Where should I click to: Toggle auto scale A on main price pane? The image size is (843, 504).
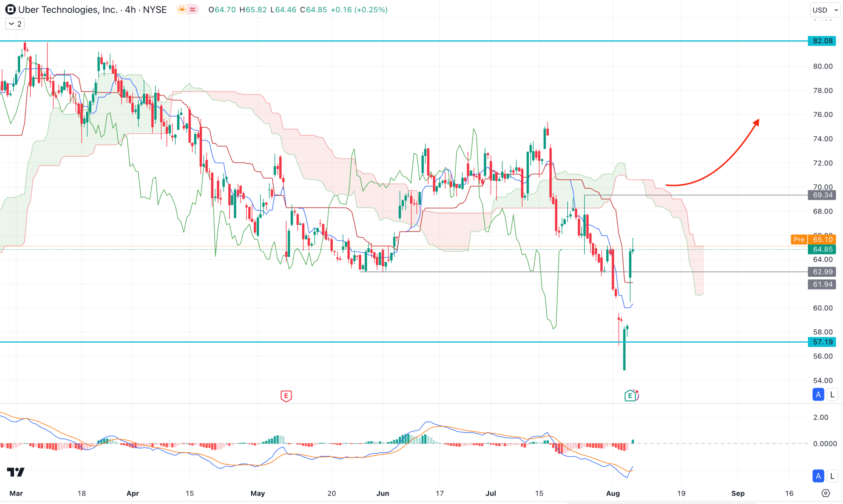click(818, 395)
